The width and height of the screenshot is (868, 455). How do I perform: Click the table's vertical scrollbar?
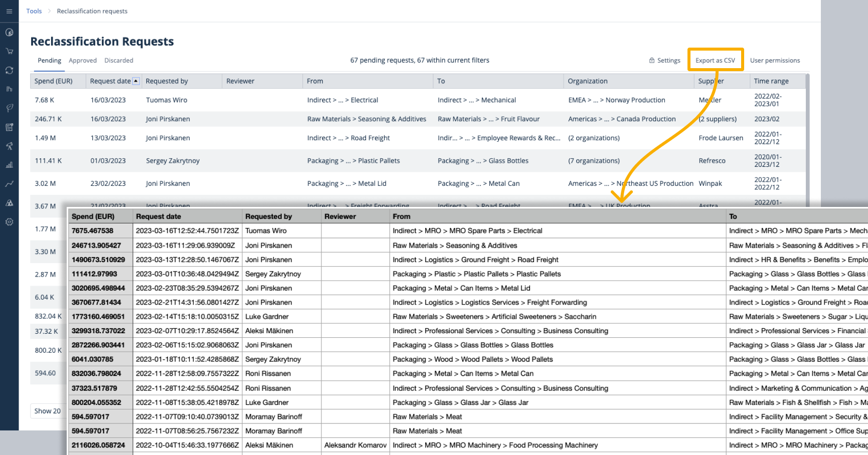tap(807, 135)
